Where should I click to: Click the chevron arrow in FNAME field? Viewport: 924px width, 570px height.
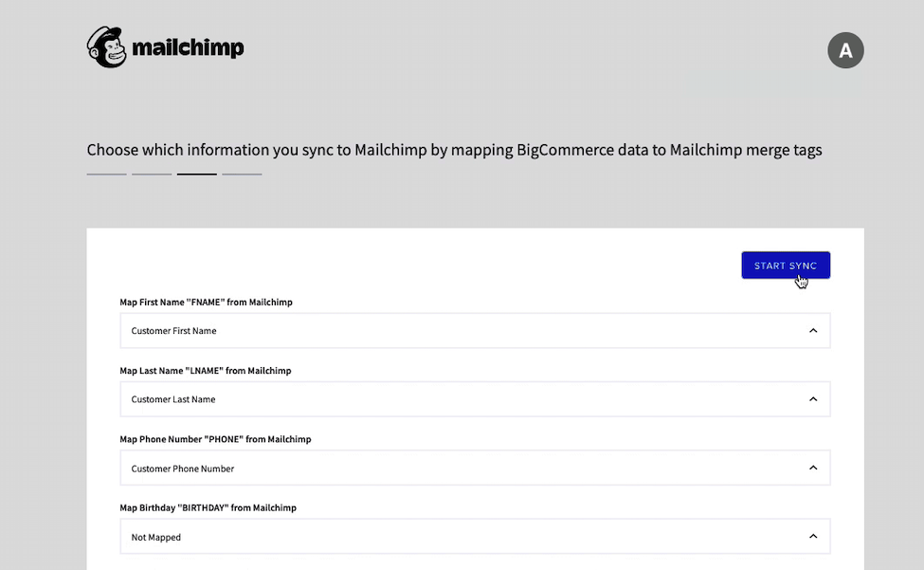(813, 331)
